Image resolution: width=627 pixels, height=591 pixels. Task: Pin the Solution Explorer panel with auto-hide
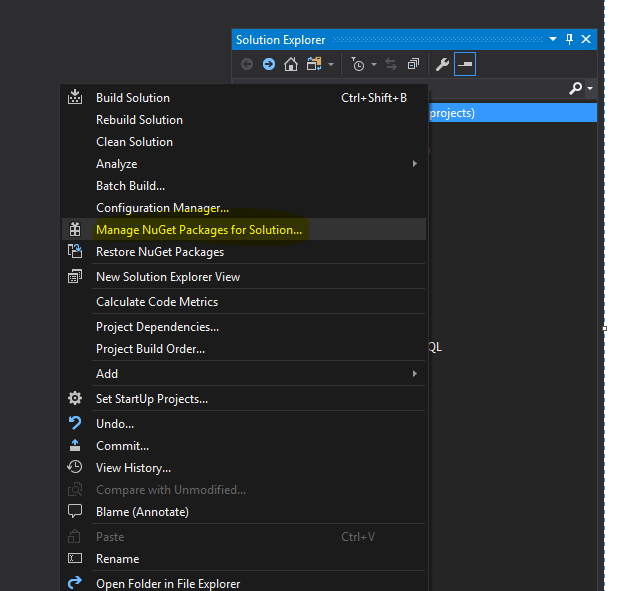click(570, 39)
